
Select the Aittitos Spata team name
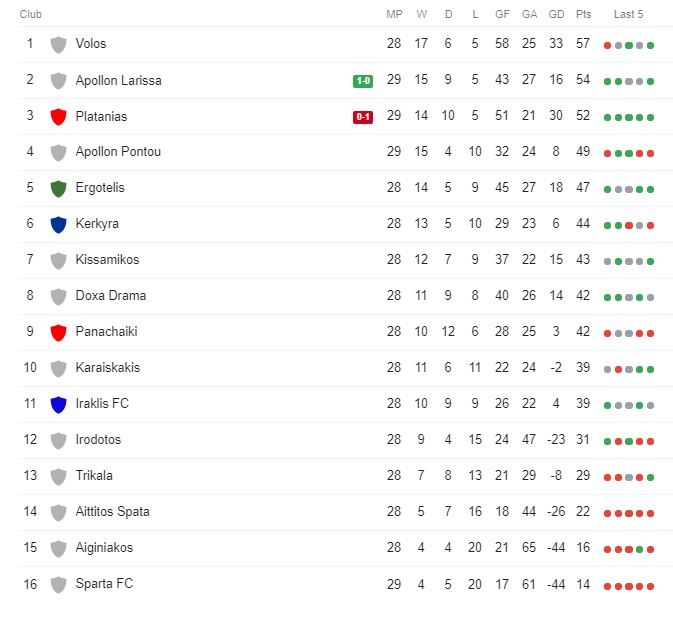(x=112, y=511)
